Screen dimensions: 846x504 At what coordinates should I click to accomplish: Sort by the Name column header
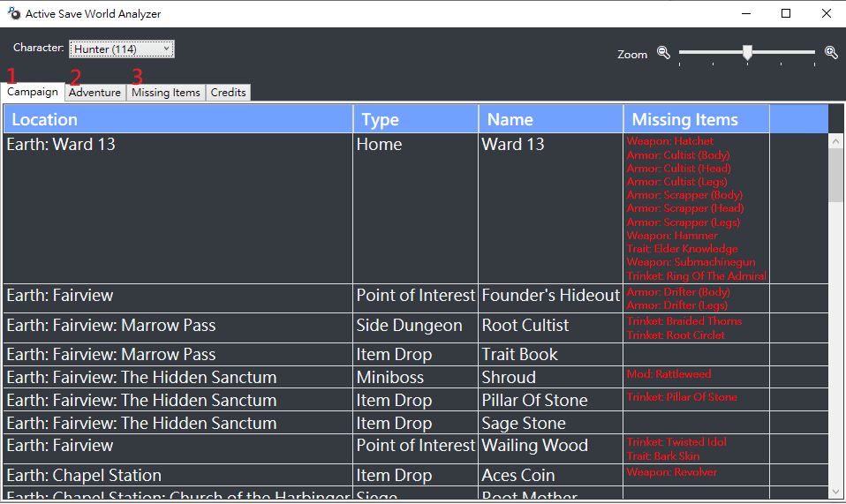[551, 119]
